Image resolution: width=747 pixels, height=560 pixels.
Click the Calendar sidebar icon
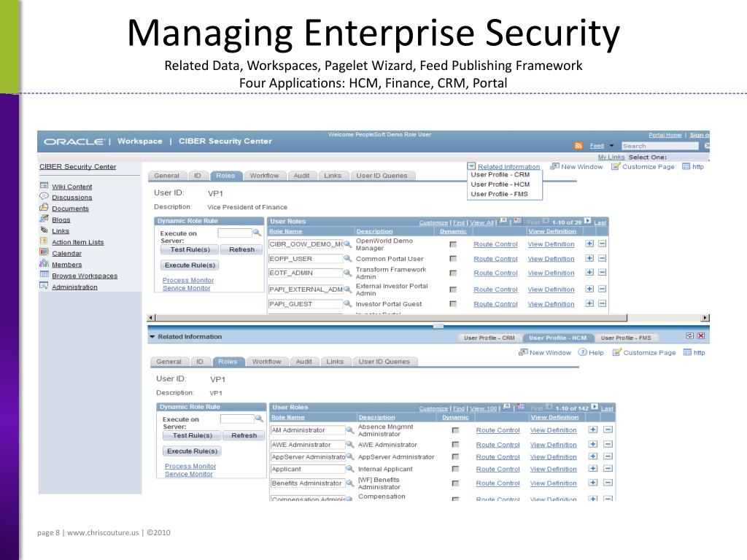pyautogui.click(x=44, y=252)
